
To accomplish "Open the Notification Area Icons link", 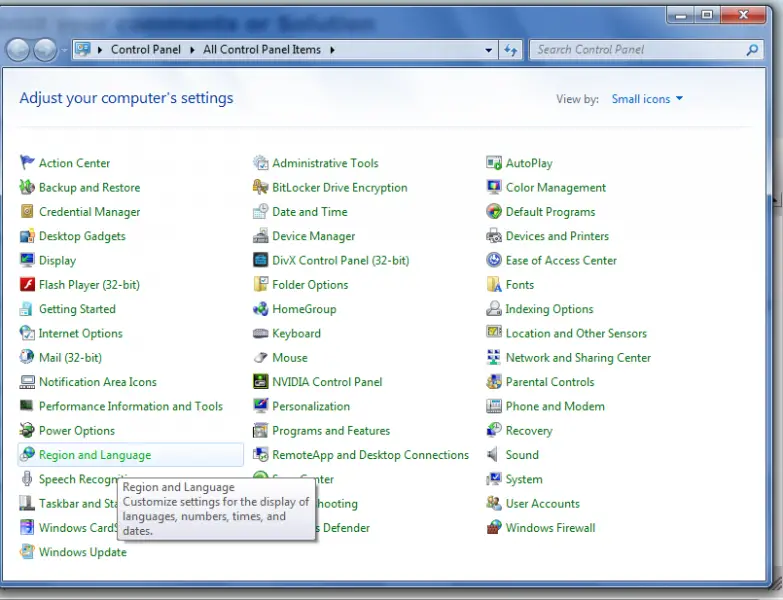I will click(x=98, y=382).
